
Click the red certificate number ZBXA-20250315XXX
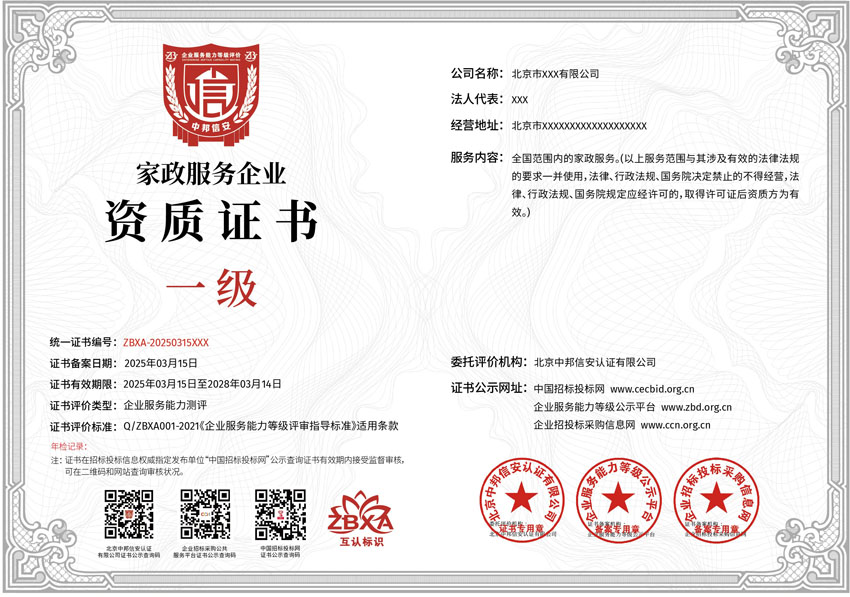pos(166,343)
